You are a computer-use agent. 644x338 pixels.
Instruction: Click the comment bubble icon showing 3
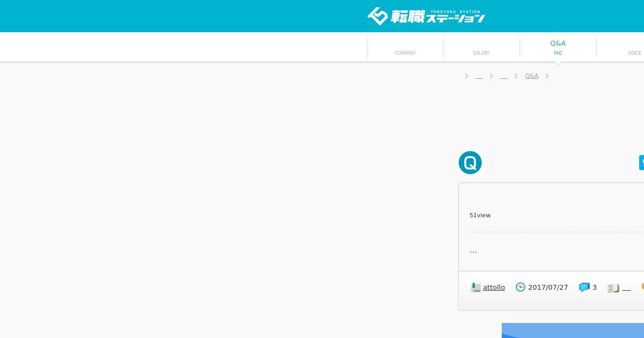tap(584, 288)
